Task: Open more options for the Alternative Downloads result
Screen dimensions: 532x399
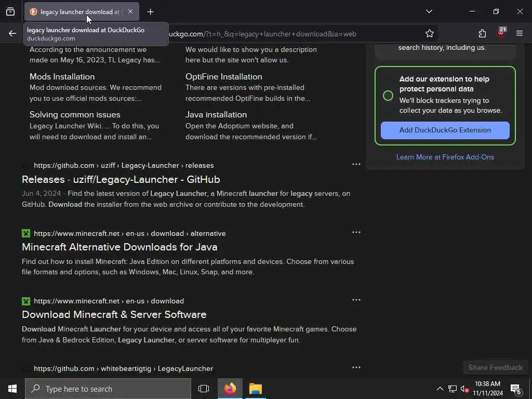Action: [356, 232]
